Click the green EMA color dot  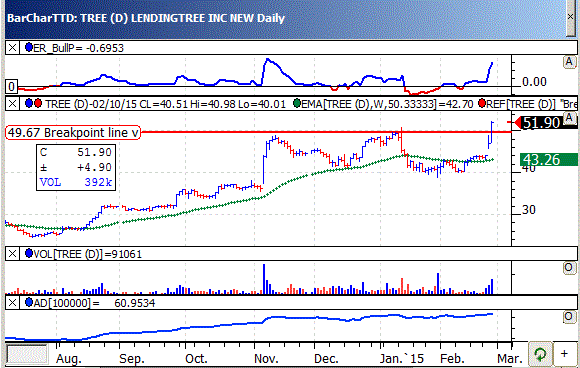(x=297, y=104)
